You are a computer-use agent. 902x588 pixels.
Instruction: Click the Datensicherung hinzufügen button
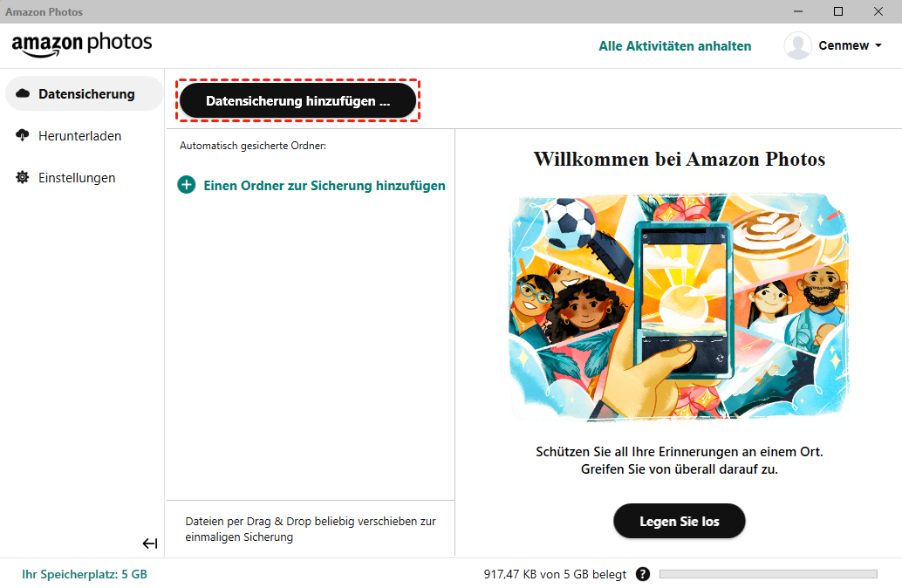pos(298,100)
